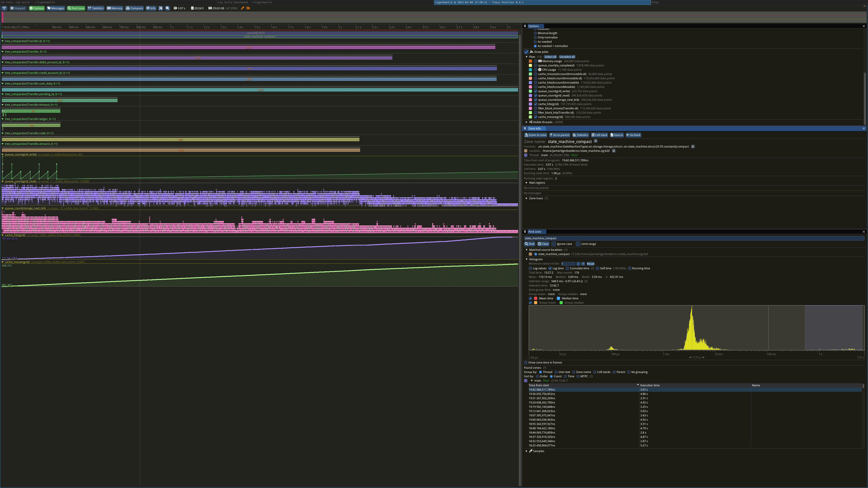This screenshot has height=488, width=868.
Task: Uncheck the Draw plots checkbox
Action: tap(526, 52)
